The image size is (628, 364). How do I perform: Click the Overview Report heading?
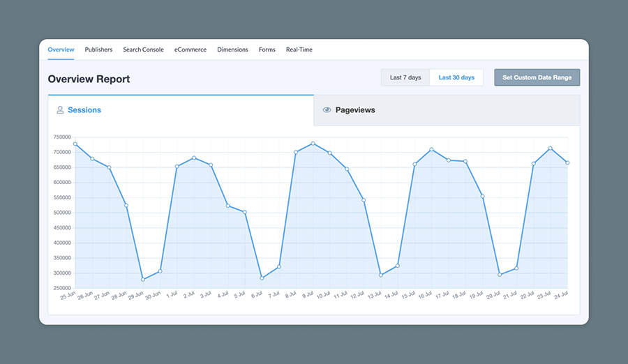pyautogui.click(x=89, y=79)
